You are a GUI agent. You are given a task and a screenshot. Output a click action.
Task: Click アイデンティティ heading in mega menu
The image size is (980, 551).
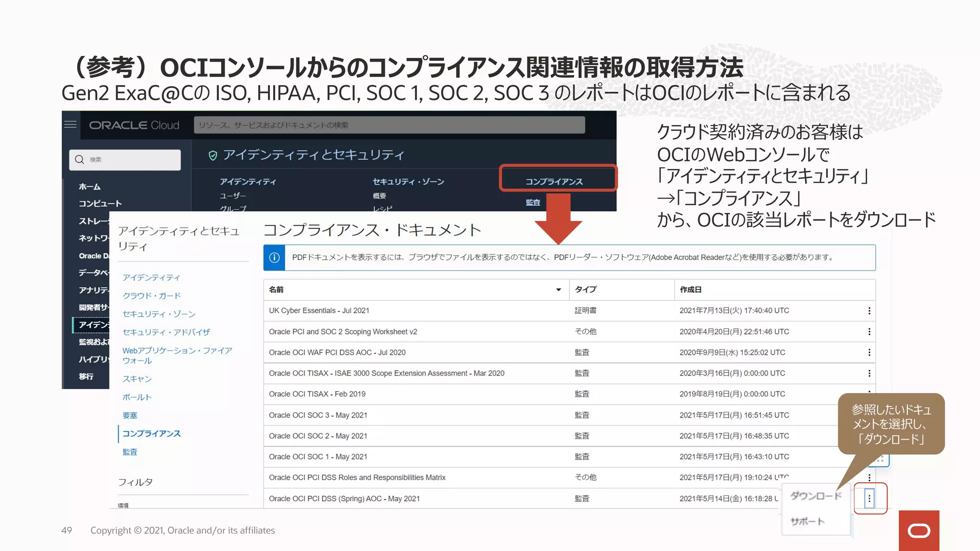(248, 182)
